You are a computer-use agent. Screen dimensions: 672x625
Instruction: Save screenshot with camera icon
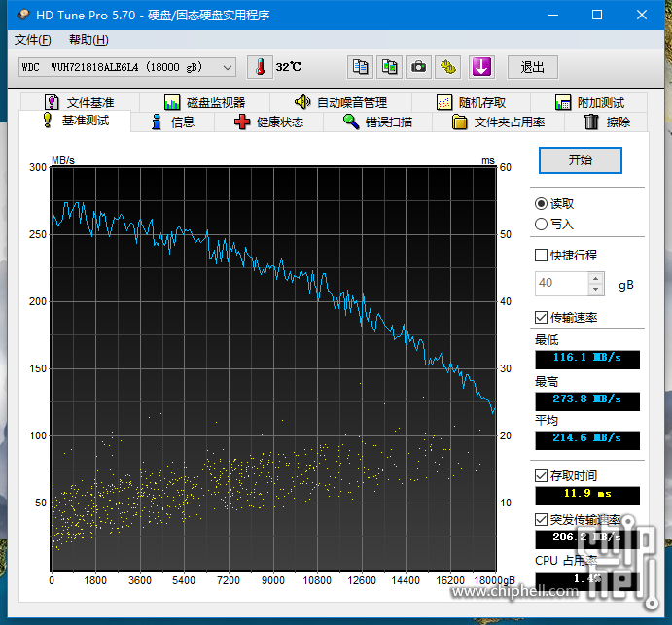(x=418, y=67)
